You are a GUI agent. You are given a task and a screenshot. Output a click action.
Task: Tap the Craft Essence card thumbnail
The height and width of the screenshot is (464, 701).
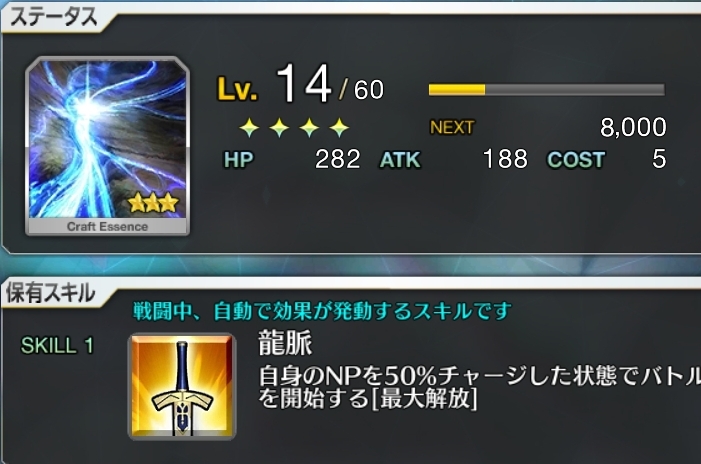click(x=107, y=146)
